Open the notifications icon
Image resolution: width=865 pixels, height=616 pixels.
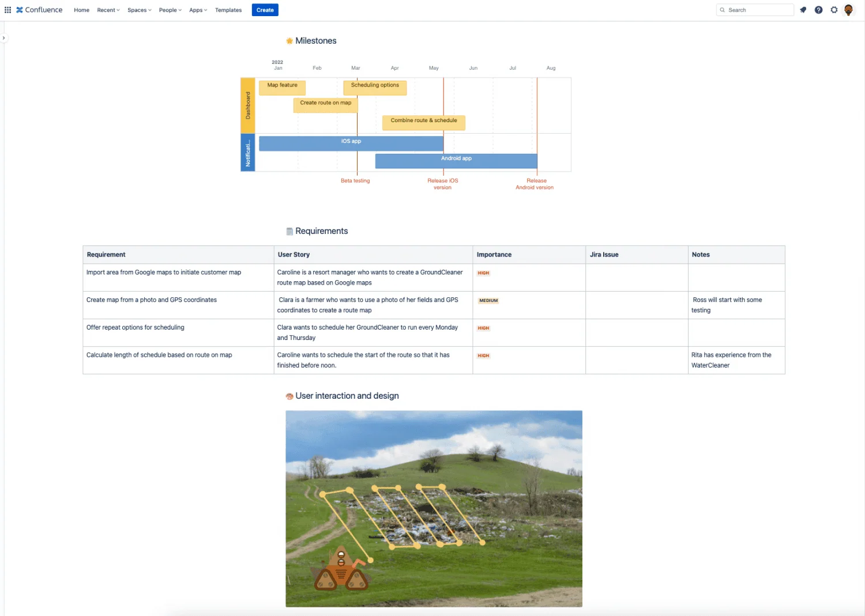click(x=803, y=10)
